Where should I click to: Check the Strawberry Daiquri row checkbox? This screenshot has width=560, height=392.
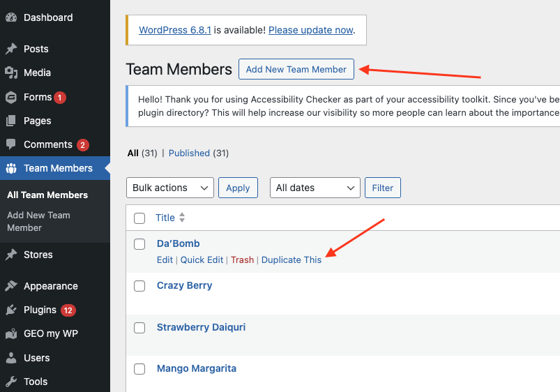[x=139, y=328]
